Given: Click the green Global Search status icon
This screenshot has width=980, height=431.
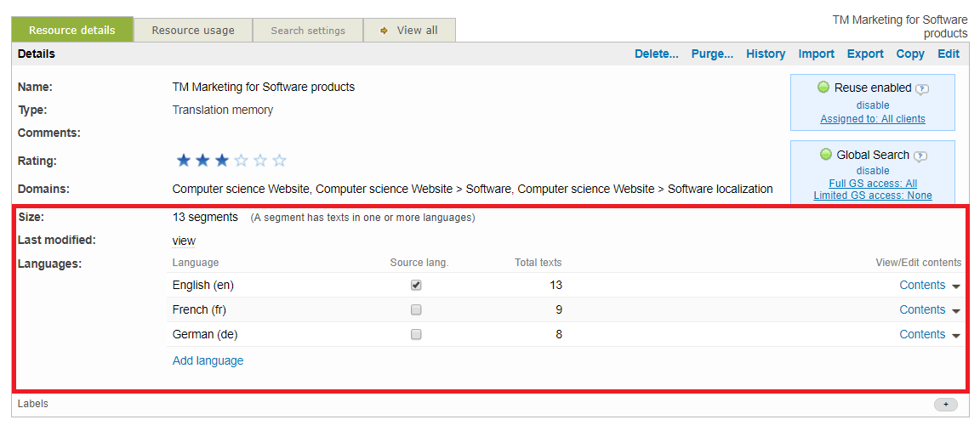Looking at the screenshot, I should tap(825, 155).
